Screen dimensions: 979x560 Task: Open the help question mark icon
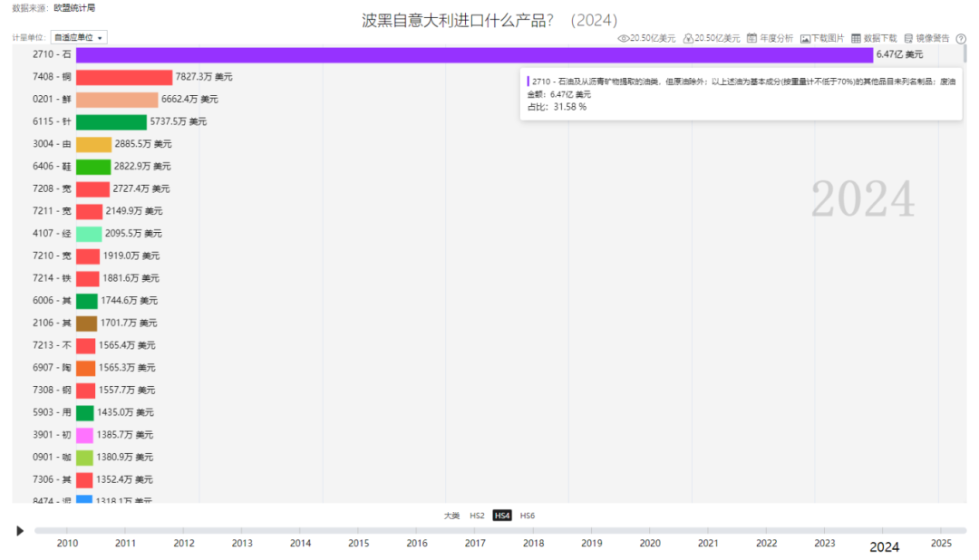coord(961,39)
